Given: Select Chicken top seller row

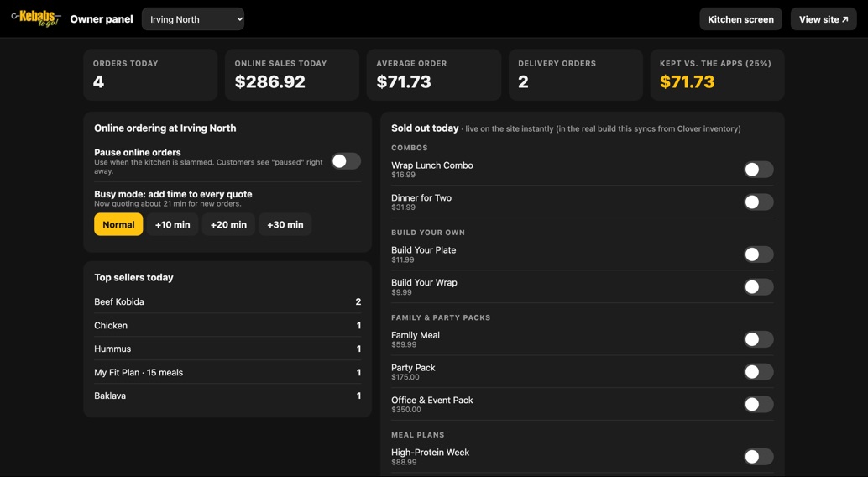Looking at the screenshot, I should coord(227,325).
